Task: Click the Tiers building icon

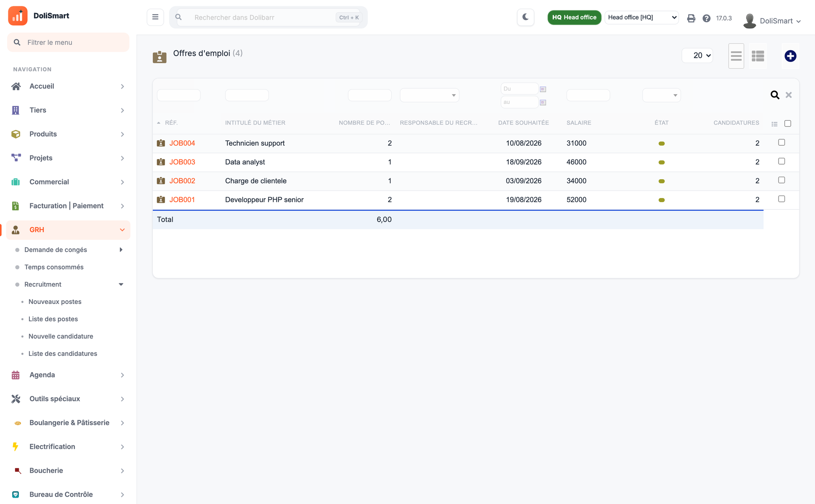Action: point(16,110)
